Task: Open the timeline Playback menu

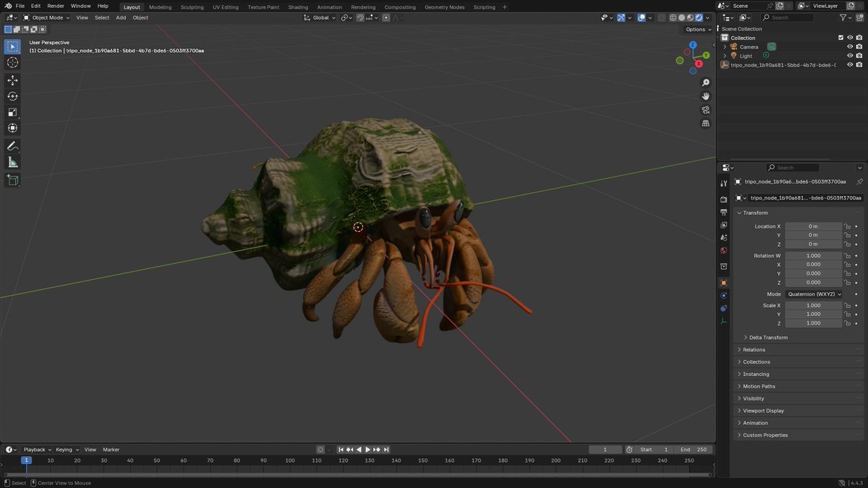Action: [x=37, y=450]
